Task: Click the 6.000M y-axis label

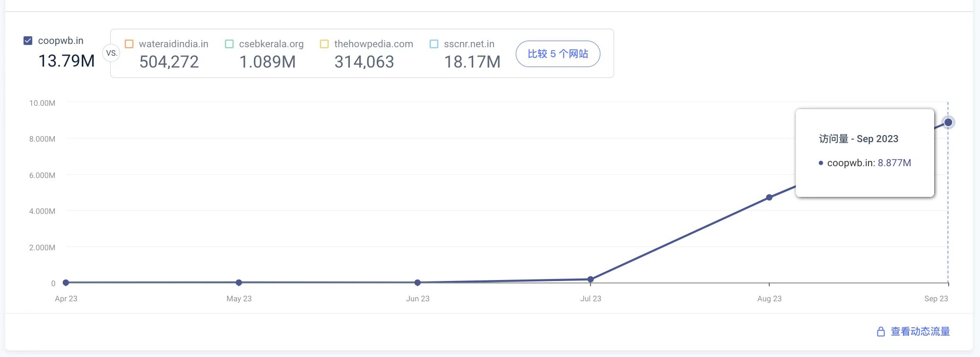Action: (x=42, y=175)
